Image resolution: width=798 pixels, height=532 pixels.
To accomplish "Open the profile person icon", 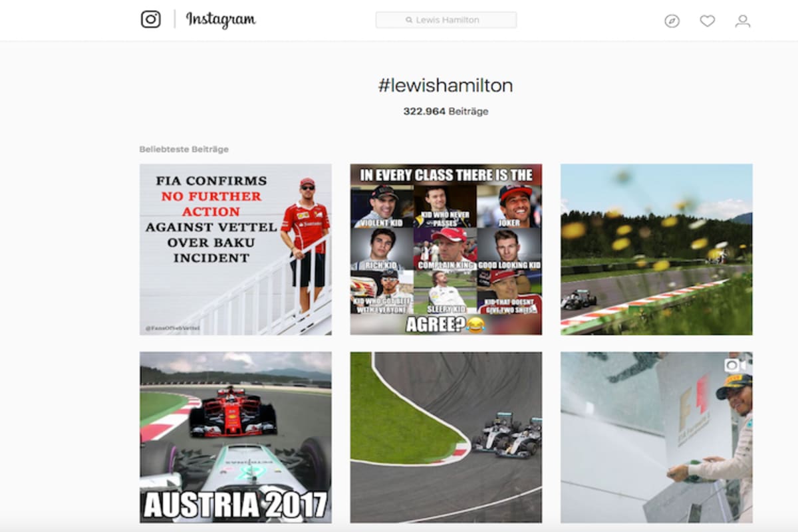I will (743, 21).
